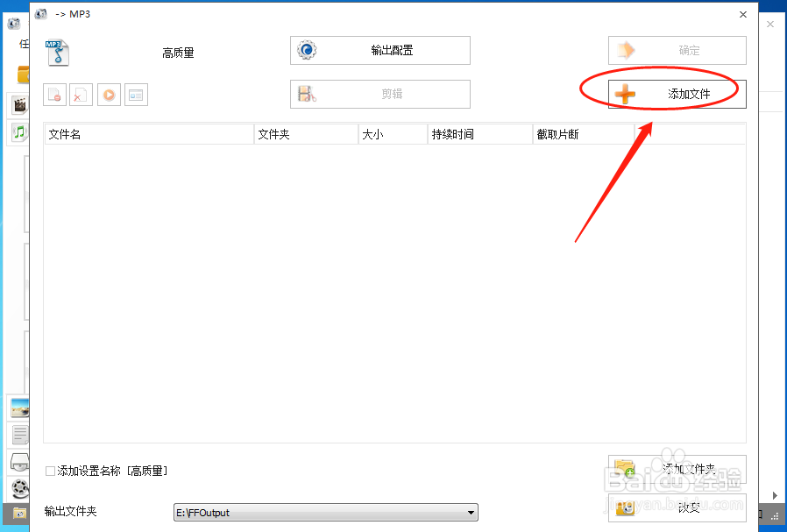Click the 文件名 column header
The height and width of the screenshot is (532, 787).
(149, 133)
